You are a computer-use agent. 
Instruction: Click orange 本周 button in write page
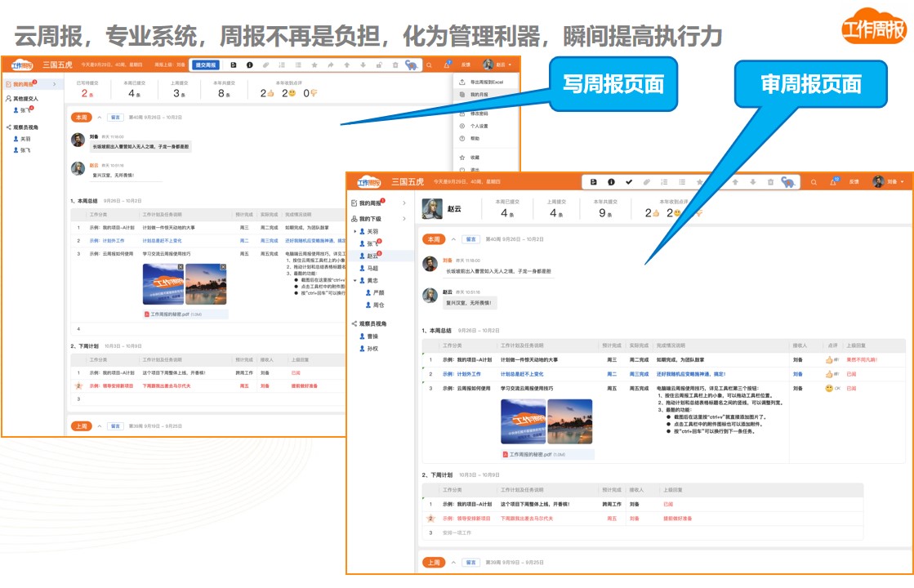(x=82, y=117)
